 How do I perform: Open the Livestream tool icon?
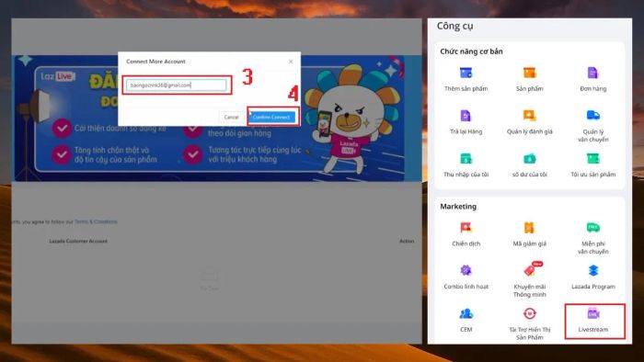(x=592, y=314)
